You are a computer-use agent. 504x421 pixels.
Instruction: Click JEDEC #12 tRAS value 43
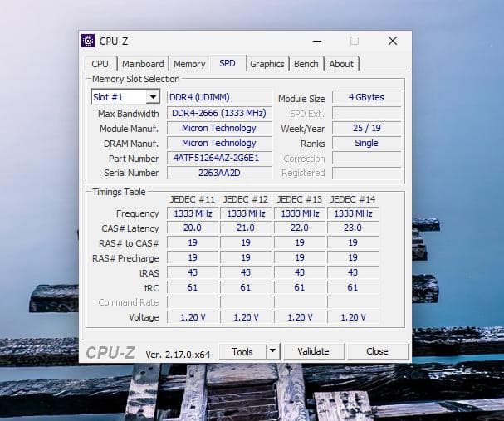coord(247,272)
